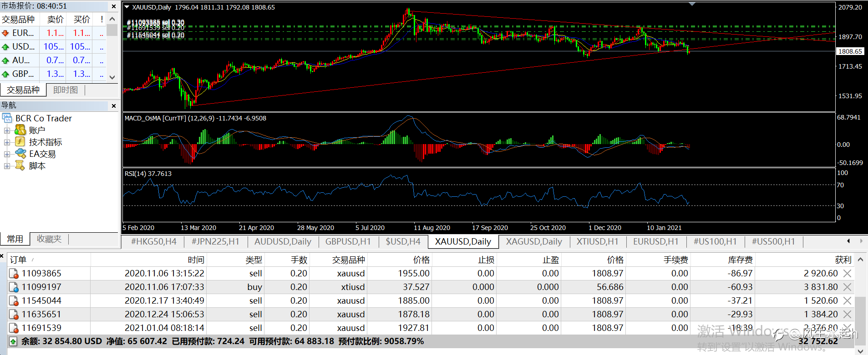Click the EA交易 expert advisors icon

(x=20, y=154)
